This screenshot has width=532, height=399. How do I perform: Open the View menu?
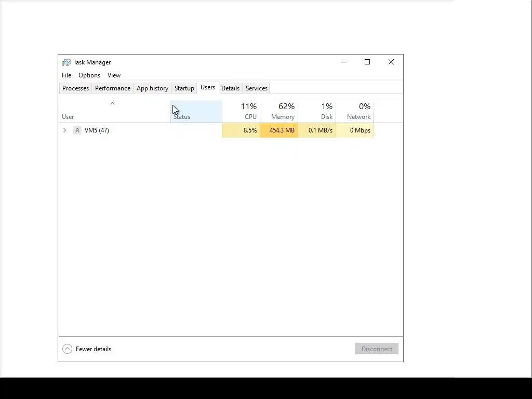[x=114, y=75]
